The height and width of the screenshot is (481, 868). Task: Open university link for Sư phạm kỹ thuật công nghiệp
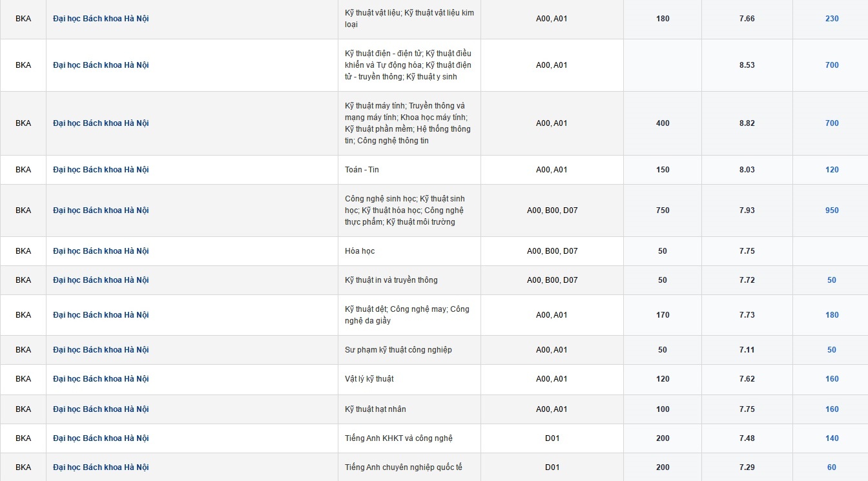101,350
